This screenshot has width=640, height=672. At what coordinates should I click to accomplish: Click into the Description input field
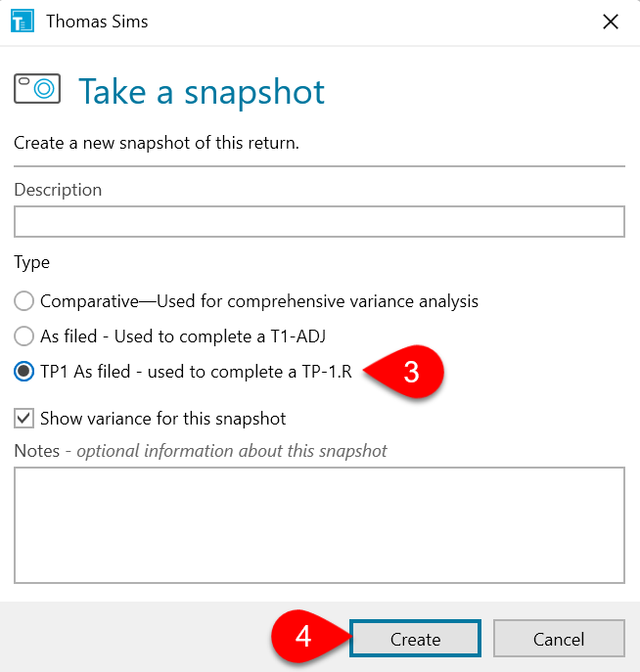pyautogui.click(x=319, y=222)
